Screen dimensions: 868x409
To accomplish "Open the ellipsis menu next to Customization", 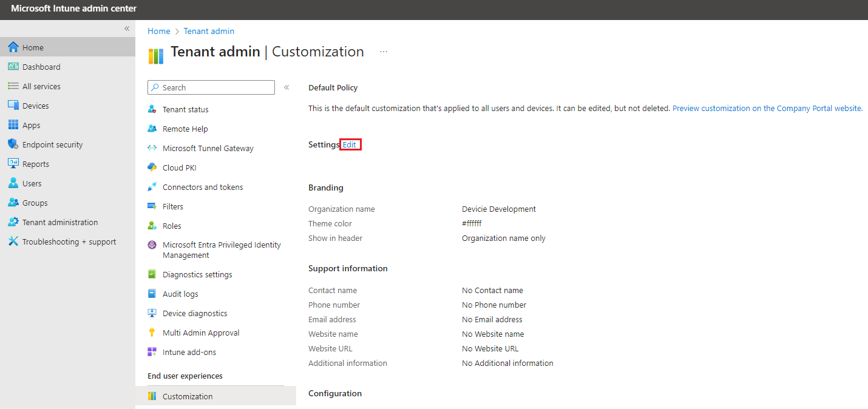I will [x=383, y=52].
